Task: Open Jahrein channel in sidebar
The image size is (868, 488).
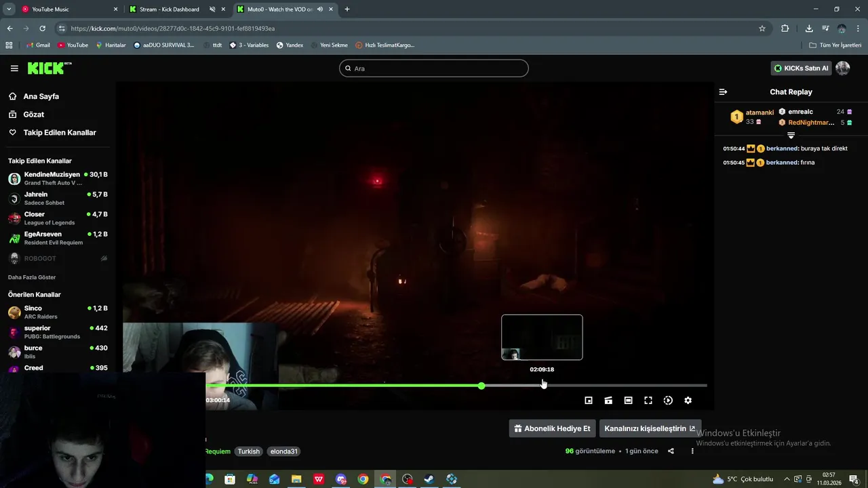Action: click(58, 198)
